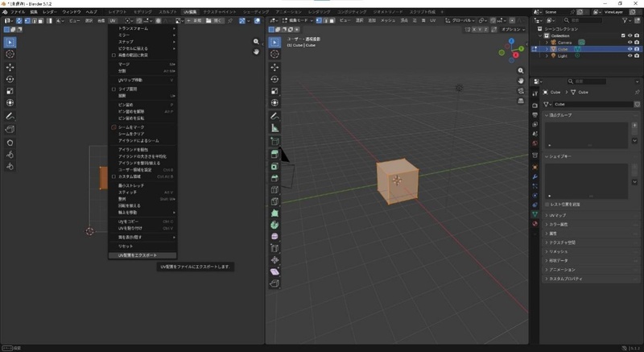Open トランスフォーム submenu in UV menu
Viewport: 644px width, 352px height.
point(142,28)
